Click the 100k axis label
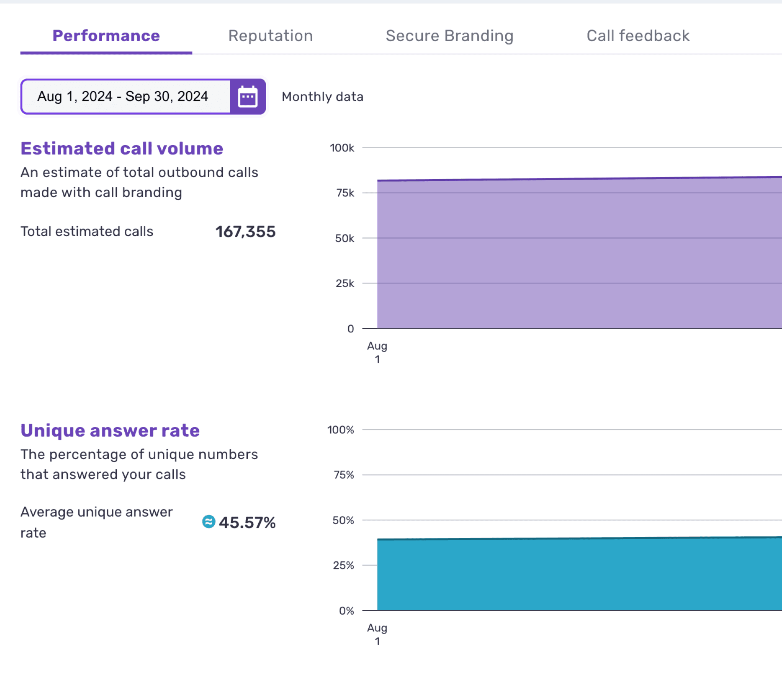 tap(342, 148)
